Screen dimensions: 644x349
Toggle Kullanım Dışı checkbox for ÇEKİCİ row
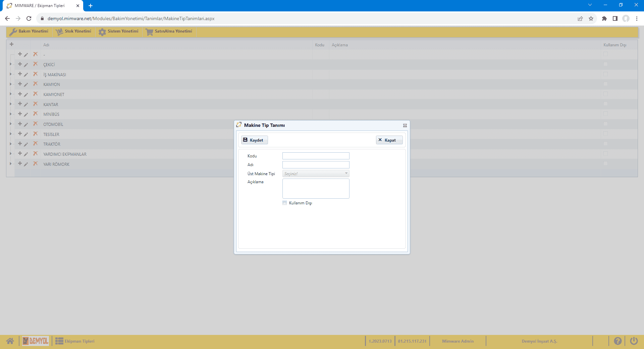pyautogui.click(x=605, y=64)
